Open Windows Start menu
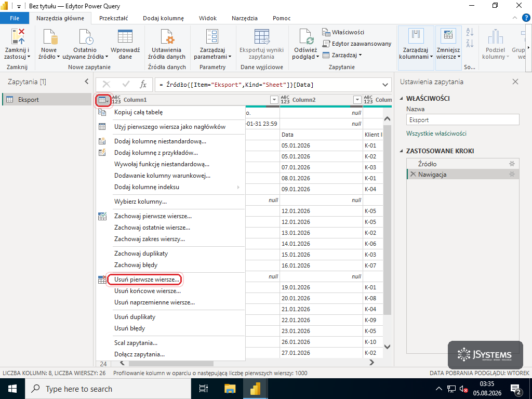The height and width of the screenshot is (399, 532). tap(12, 389)
